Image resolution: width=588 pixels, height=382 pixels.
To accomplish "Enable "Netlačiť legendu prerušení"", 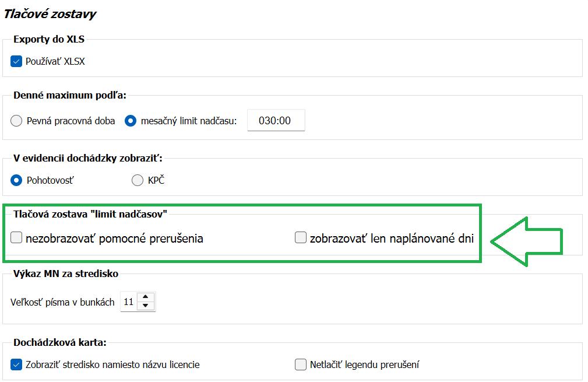I will point(301,364).
